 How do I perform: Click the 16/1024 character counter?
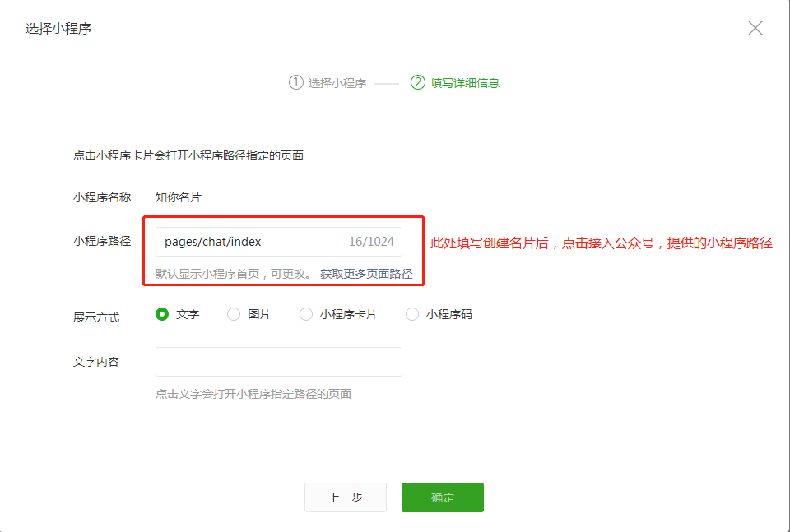coord(371,242)
